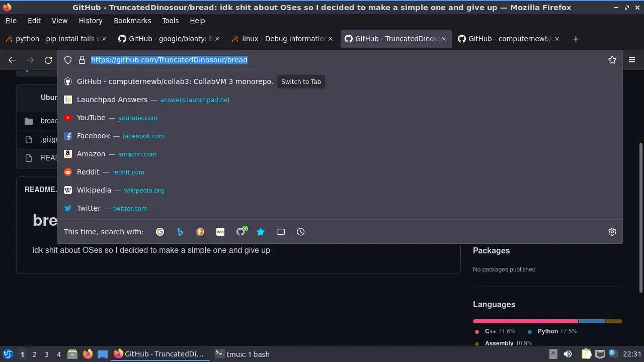
Task: Launch Firefox from the taskbar quick launcher
Action: [x=88, y=354]
